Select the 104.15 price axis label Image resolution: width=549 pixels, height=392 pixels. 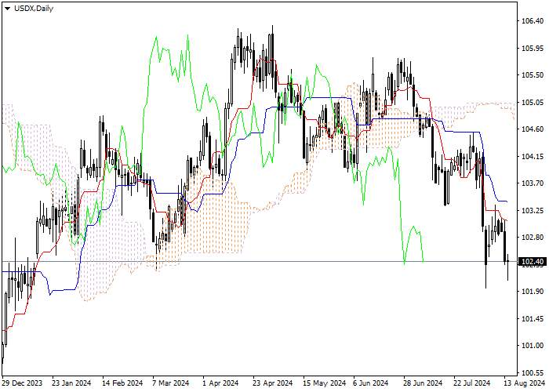(532, 157)
